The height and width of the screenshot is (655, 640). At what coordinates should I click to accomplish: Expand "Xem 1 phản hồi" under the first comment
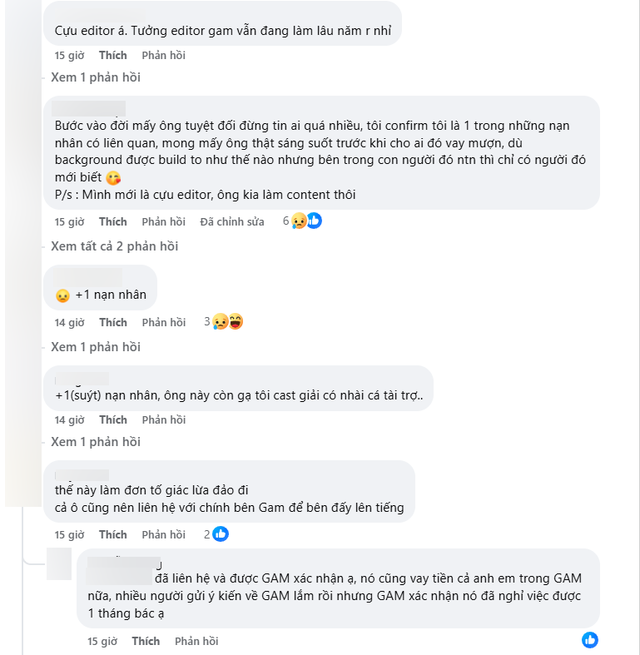coord(95,77)
